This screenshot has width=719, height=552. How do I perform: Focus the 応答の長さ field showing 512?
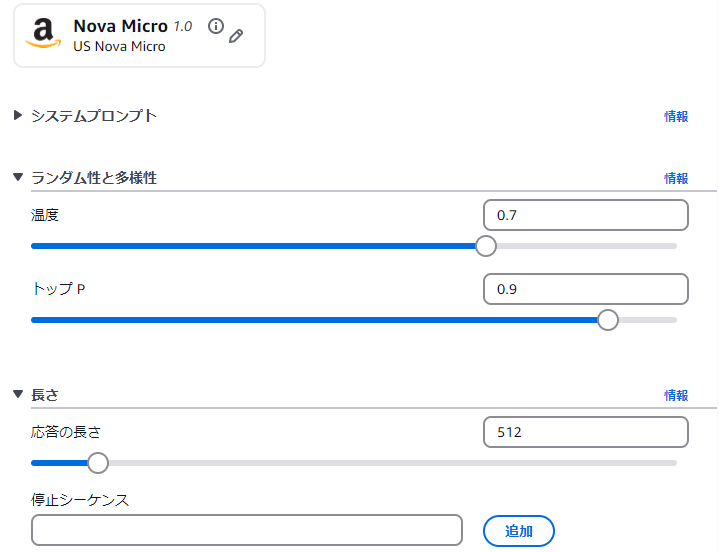click(585, 432)
